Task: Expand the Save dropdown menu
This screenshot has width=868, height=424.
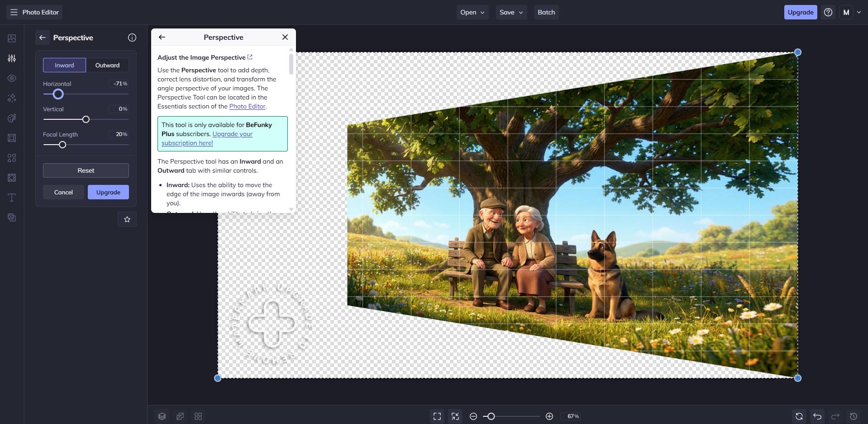Action: tap(511, 12)
